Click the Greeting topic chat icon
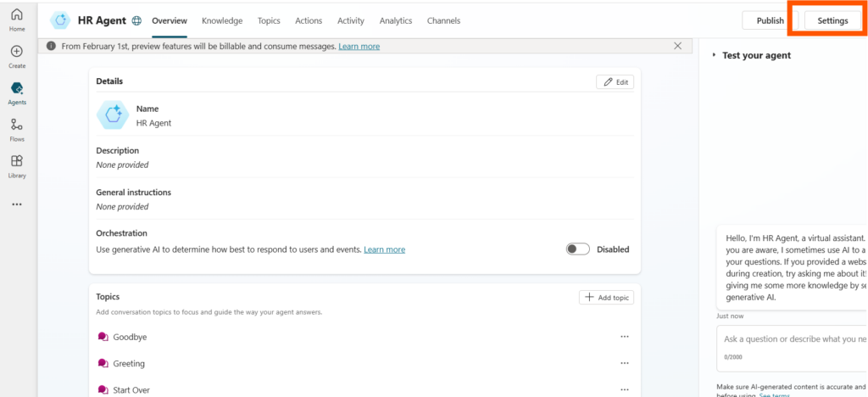 [x=103, y=363]
